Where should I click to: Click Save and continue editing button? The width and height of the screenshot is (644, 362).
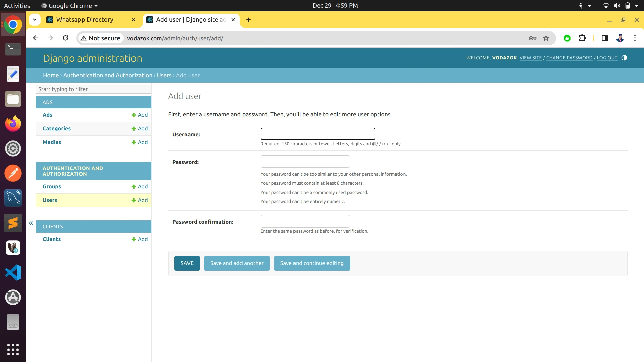coord(312,263)
